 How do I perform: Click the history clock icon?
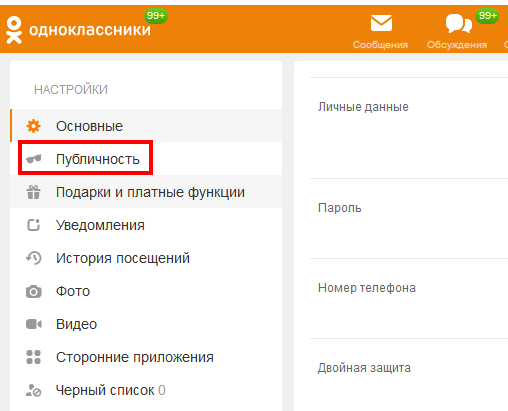34,258
